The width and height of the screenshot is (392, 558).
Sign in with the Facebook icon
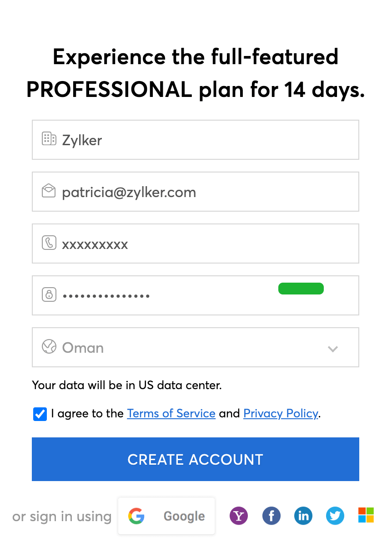(271, 516)
